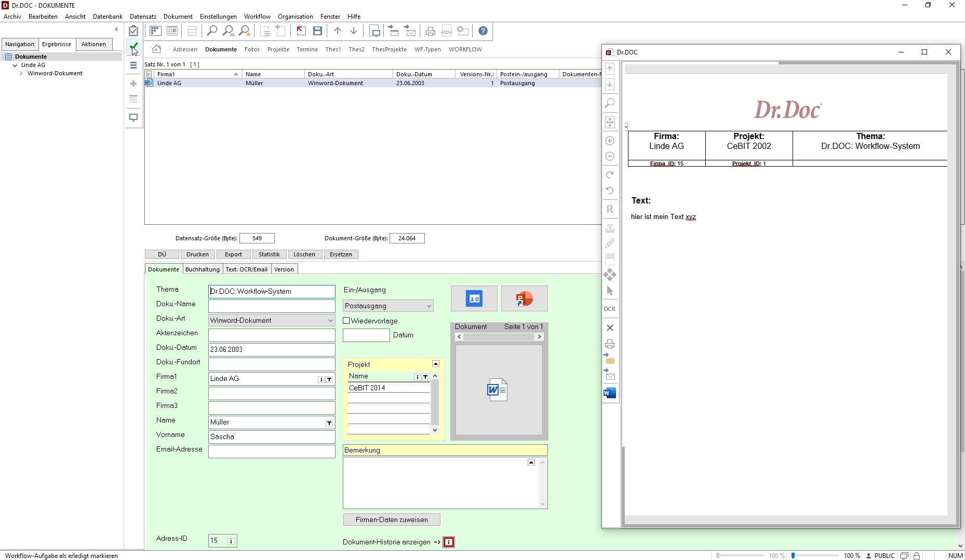965x560 pixels.
Task: Rotate document clockwise in the viewer
Action: coord(610,175)
